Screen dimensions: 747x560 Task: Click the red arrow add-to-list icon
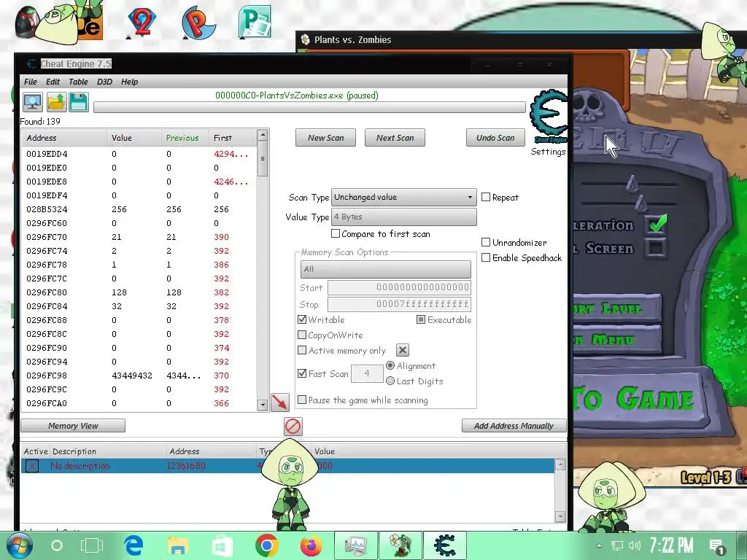click(x=279, y=402)
